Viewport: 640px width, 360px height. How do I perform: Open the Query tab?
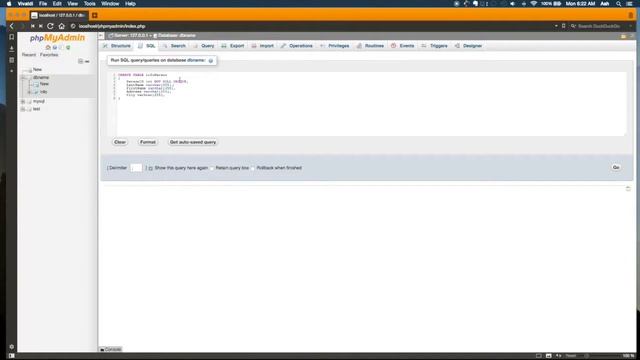coord(204,46)
